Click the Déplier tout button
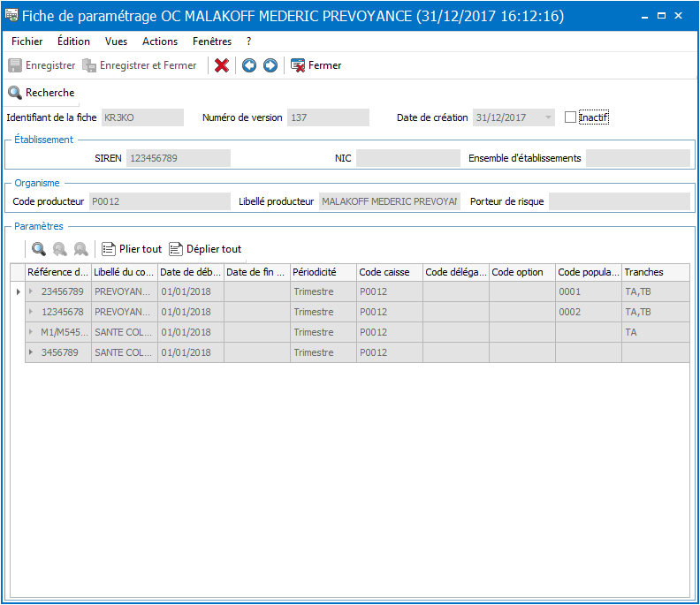700x605 pixels. click(205, 249)
